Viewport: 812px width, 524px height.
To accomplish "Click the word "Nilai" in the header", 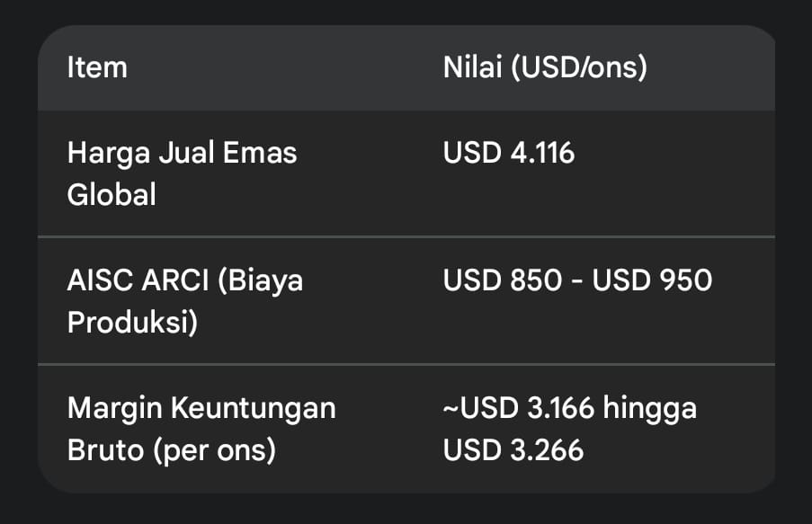I will click(472, 67).
